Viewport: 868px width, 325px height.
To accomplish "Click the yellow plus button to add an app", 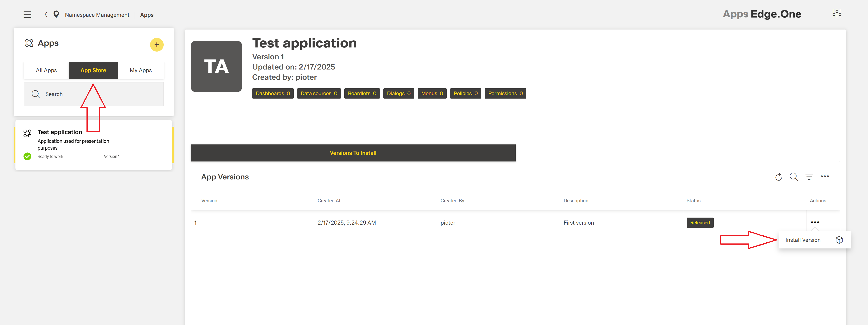I will 157,45.
